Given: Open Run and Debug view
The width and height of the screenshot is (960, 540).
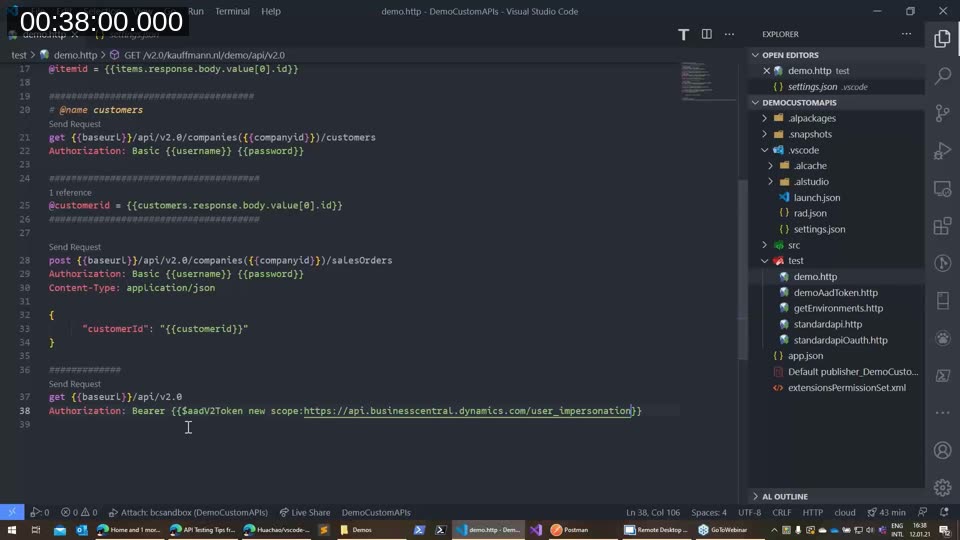Looking at the screenshot, I should [x=942, y=151].
